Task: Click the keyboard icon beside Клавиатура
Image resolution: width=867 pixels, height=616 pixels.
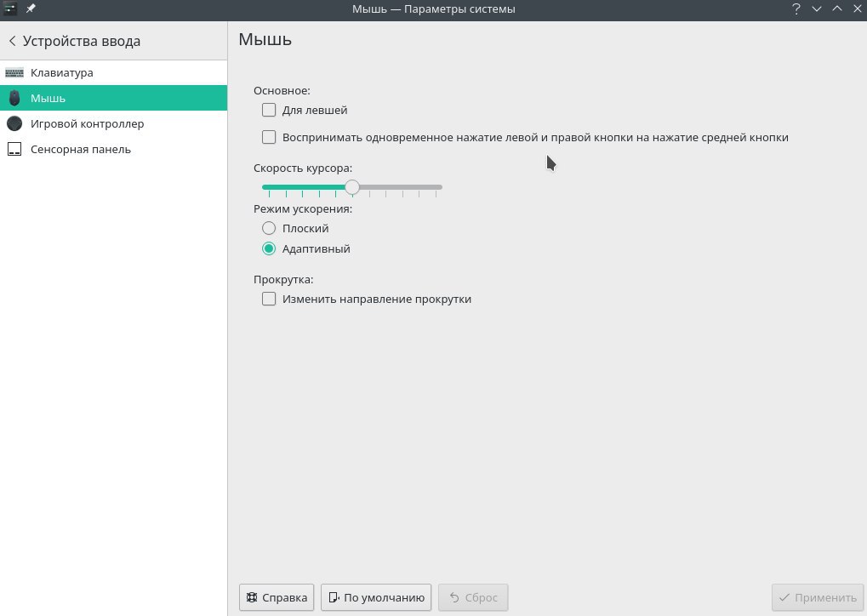Action: (14, 72)
